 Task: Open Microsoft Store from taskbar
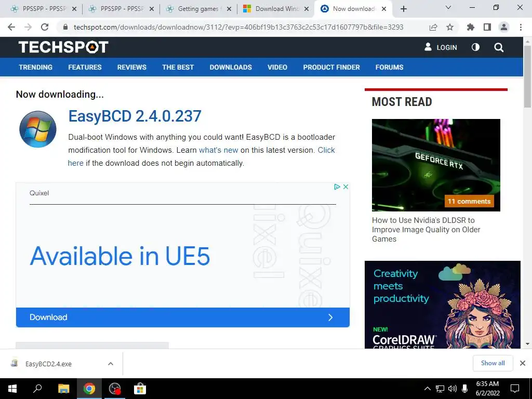click(x=140, y=389)
